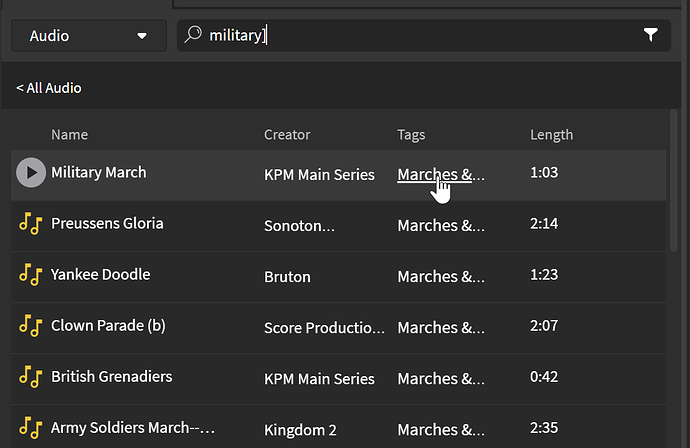The height and width of the screenshot is (448, 690).
Task: Click the 1:23 length value
Action: (x=544, y=275)
